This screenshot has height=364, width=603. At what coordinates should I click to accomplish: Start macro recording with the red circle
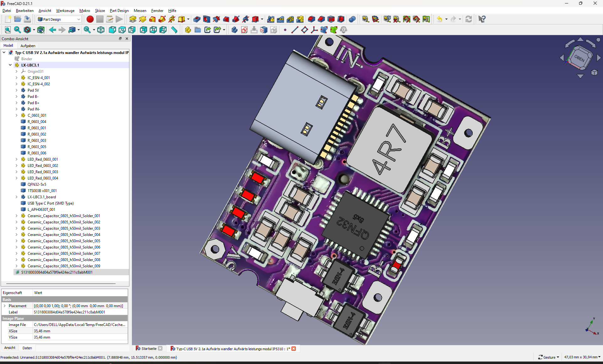90,19
